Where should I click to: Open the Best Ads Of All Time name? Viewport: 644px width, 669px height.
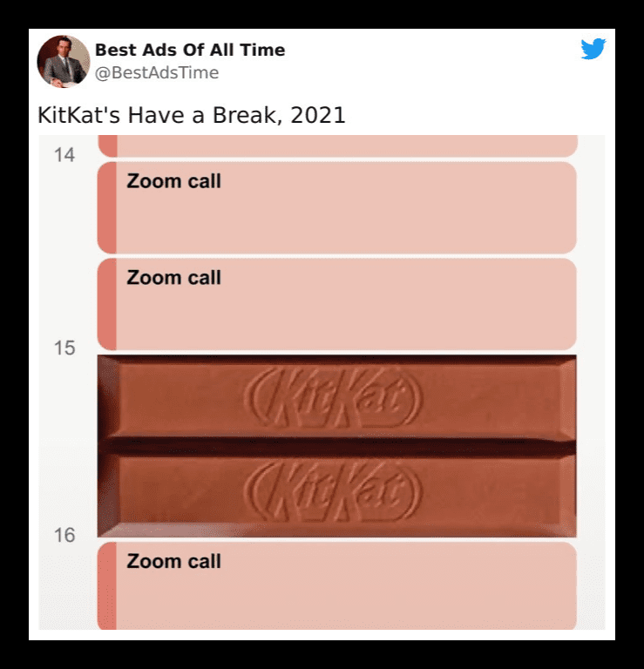point(190,50)
